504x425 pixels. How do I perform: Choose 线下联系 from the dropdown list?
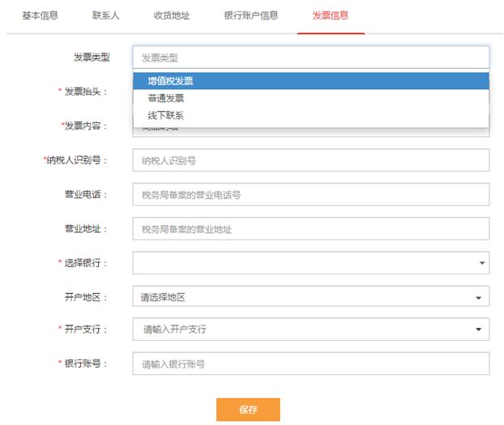[x=311, y=115]
